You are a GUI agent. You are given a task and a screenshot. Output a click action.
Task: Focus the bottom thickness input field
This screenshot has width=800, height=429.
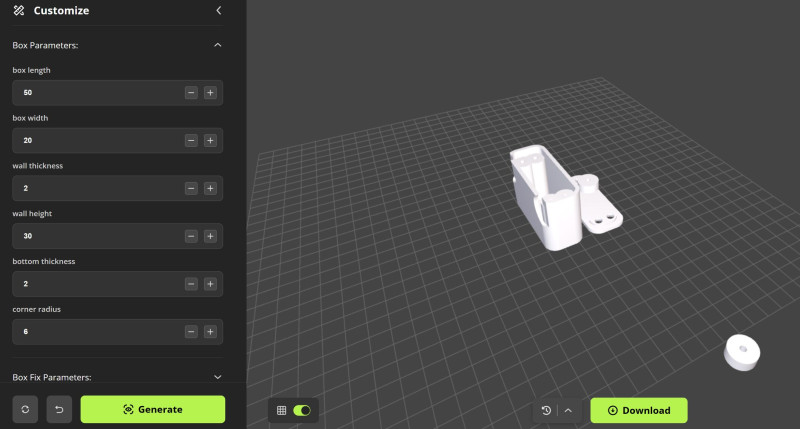point(117,284)
